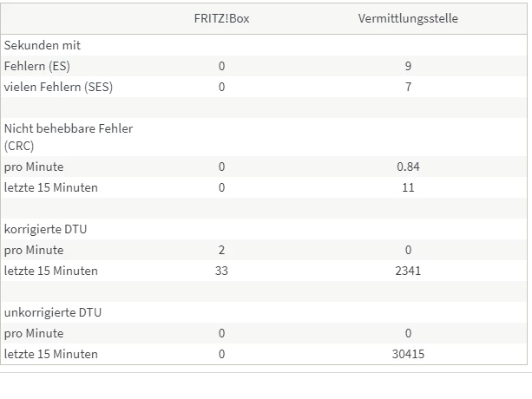
Task: Select "letzte 15 Minuten" under CRC section
Action: (x=51, y=187)
